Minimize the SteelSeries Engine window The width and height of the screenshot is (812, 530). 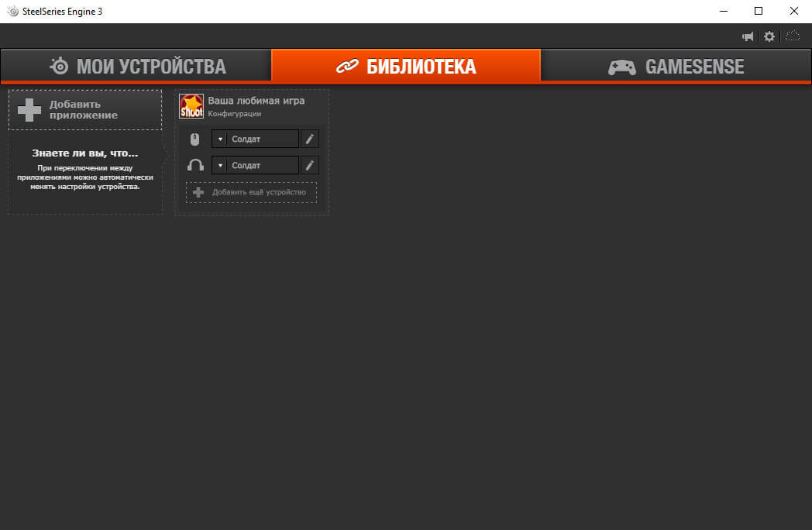point(724,11)
